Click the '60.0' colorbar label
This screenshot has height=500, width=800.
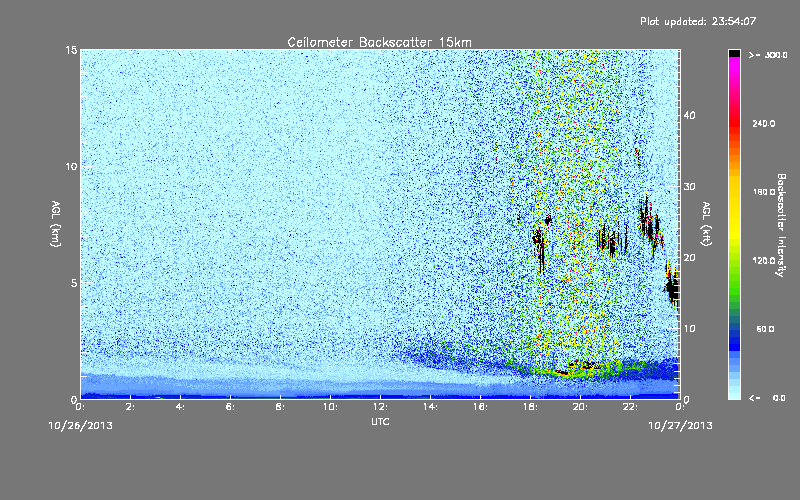pos(765,329)
